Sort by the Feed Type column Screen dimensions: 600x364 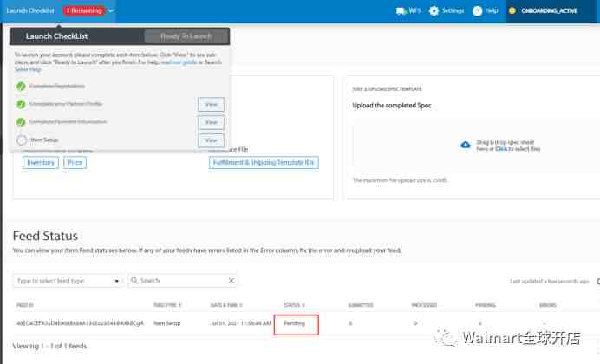tap(167, 305)
